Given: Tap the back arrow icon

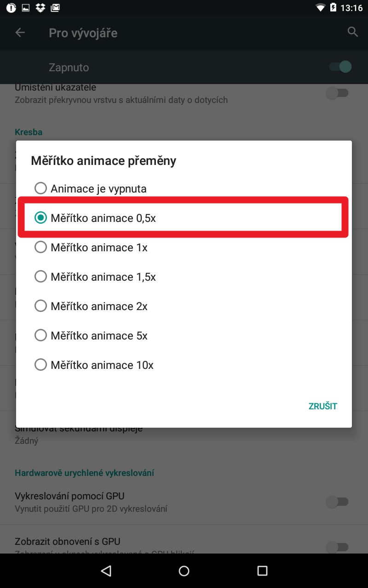Looking at the screenshot, I should [x=20, y=33].
